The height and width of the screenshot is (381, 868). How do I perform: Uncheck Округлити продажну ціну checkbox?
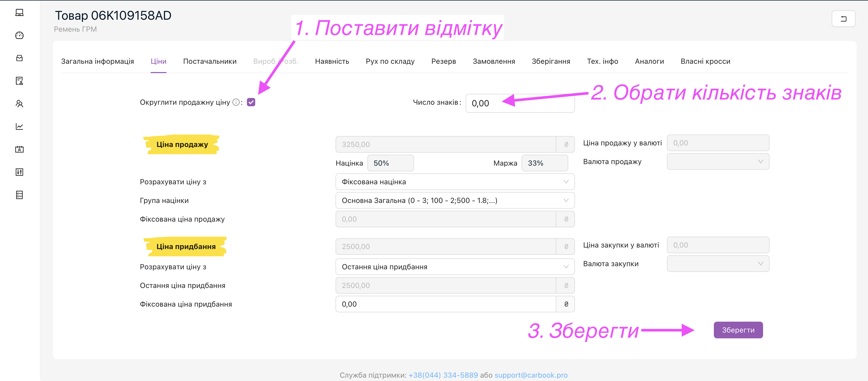[x=251, y=102]
